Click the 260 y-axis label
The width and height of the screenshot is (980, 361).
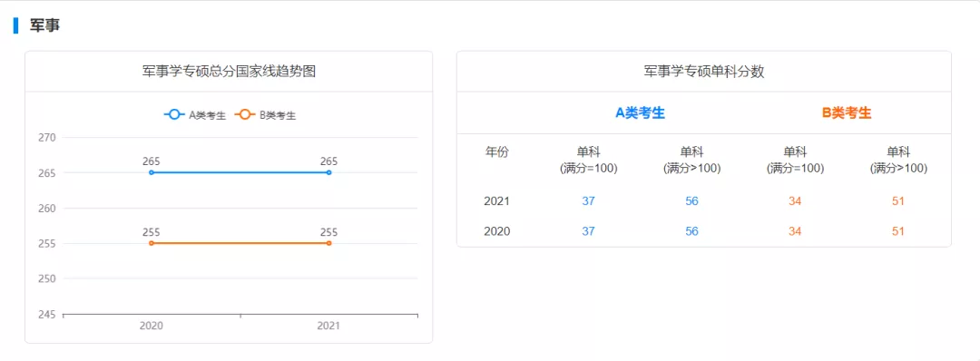click(48, 208)
